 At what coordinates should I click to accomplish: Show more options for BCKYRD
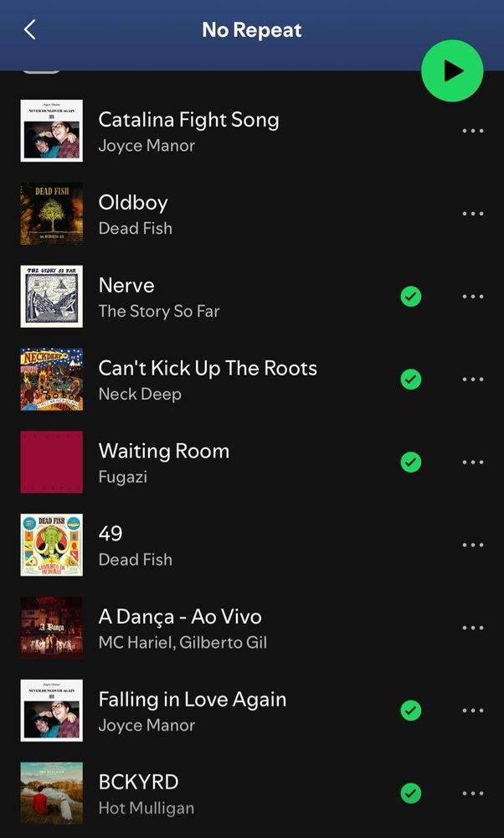473,794
